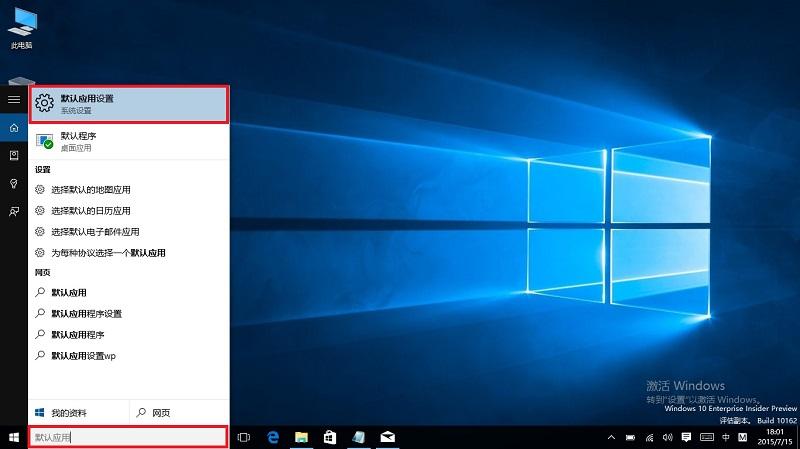Open the Cortana Feedback icon
Image resolution: width=800 pixels, height=449 pixels.
point(14,211)
